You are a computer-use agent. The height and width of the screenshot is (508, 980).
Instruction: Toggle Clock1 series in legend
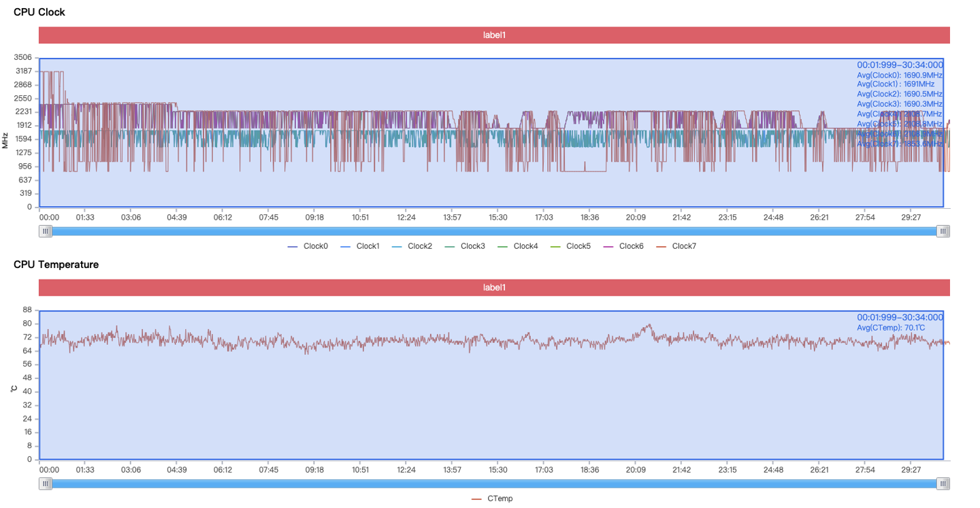point(361,246)
